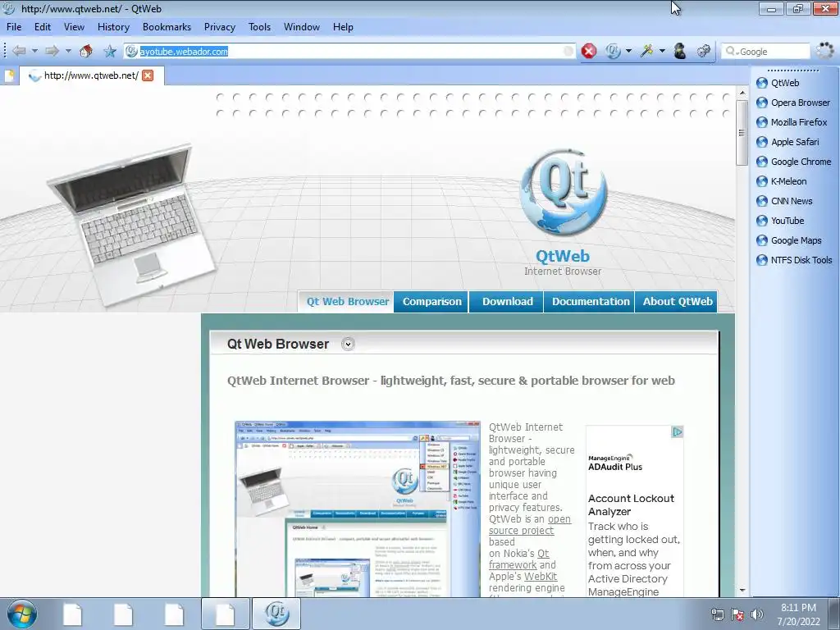Click the magic wand tools icon
Screen dimensions: 840x630
tap(646, 51)
